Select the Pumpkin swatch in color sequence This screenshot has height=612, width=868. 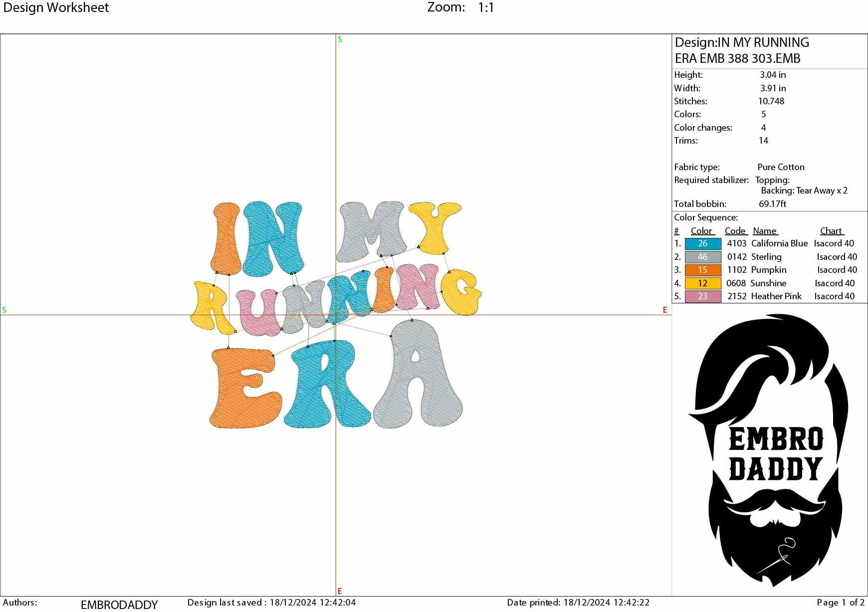[702, 270]
